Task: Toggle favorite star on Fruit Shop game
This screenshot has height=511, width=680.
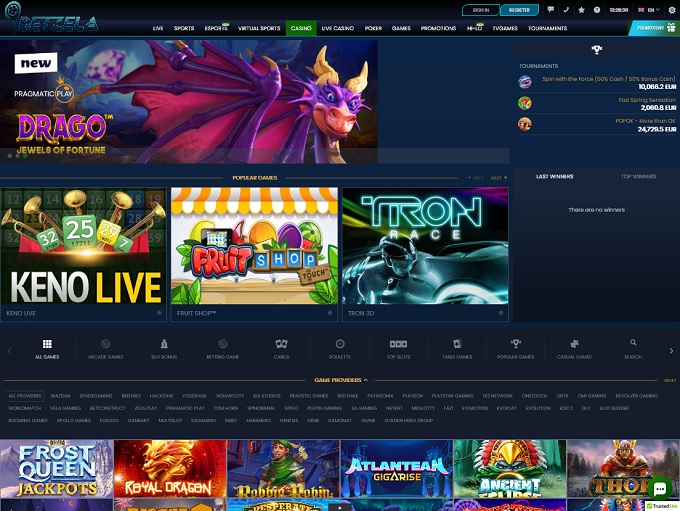Action: 330,313
